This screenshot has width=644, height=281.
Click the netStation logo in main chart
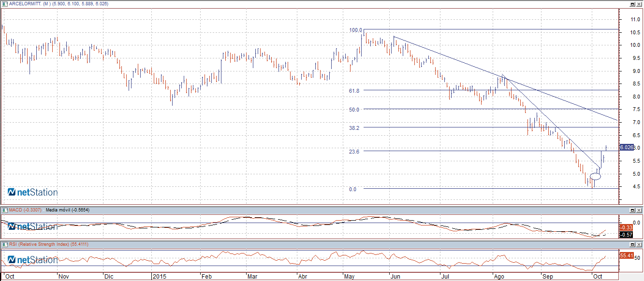(x=33, y=192)
